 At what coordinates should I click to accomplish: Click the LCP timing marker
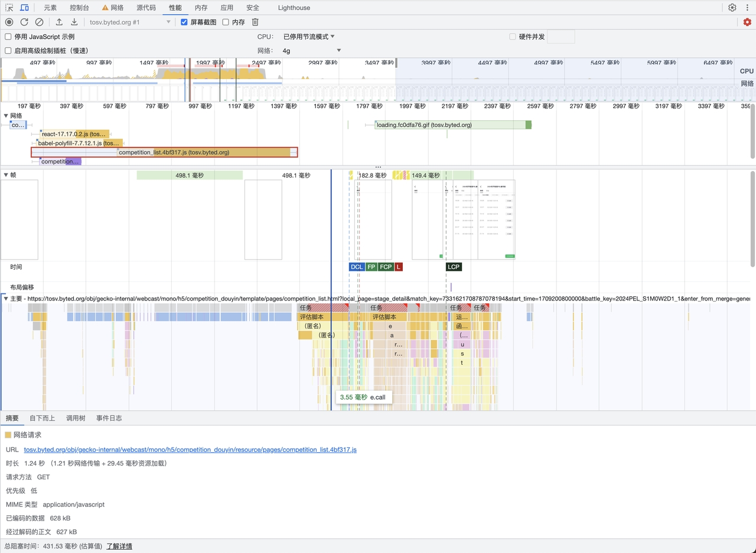[453, 267]
